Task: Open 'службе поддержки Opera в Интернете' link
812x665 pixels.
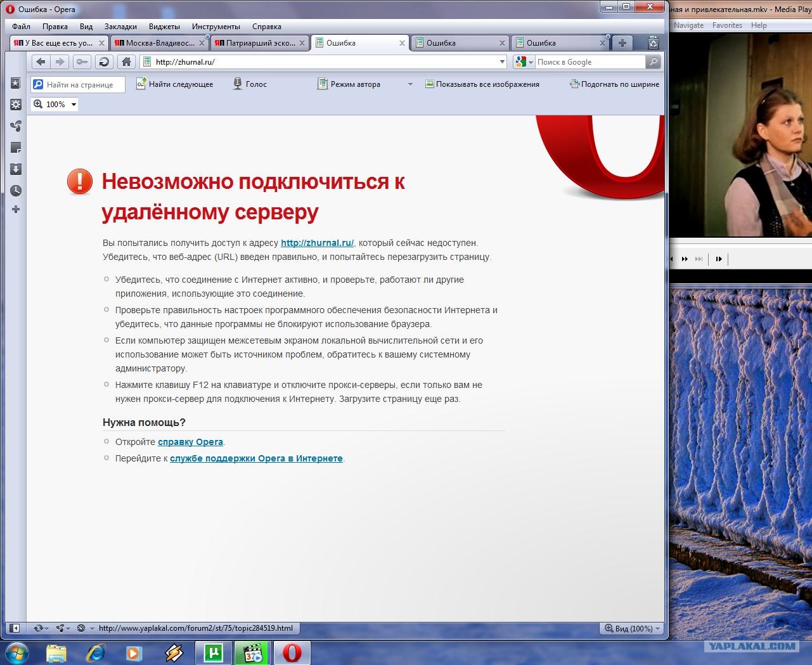Action: tap(256, 458)
